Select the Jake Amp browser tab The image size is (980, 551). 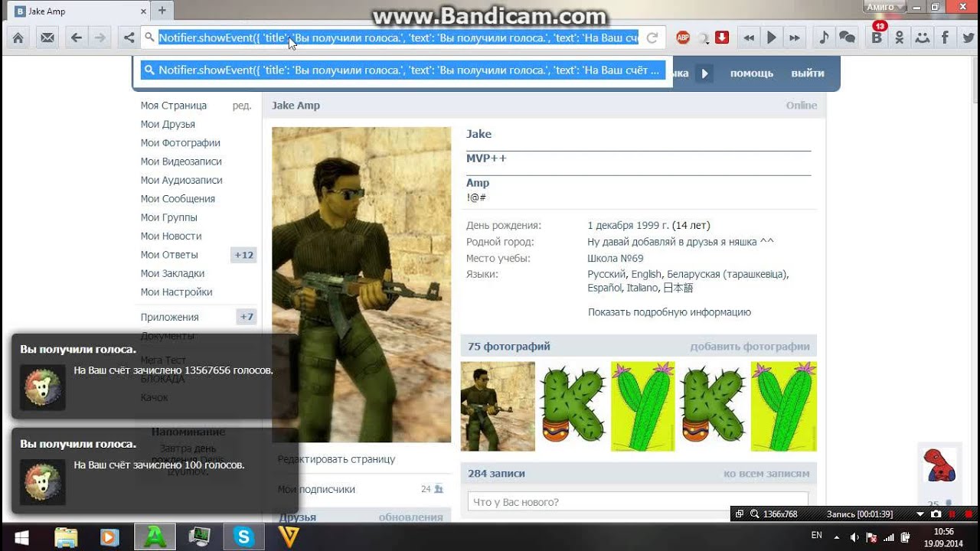pyautogui.click(x=79, y=11)
